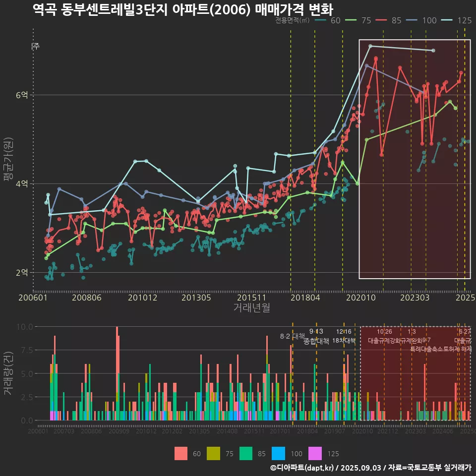Click the salmon 60 swatch in bottom legend
The image size is (476, 476).
[181, 453]
